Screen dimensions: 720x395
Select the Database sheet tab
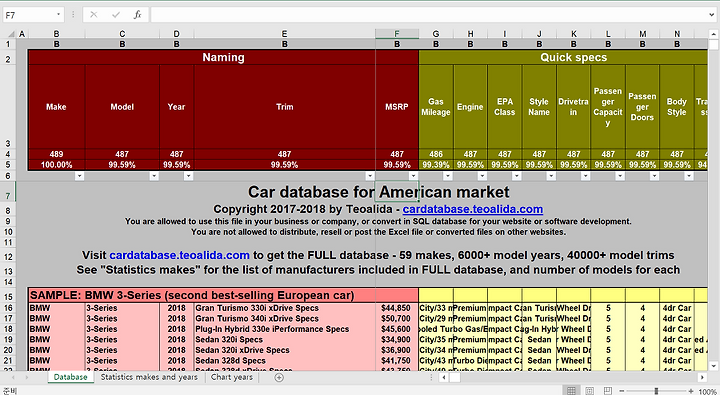point(70,377)
